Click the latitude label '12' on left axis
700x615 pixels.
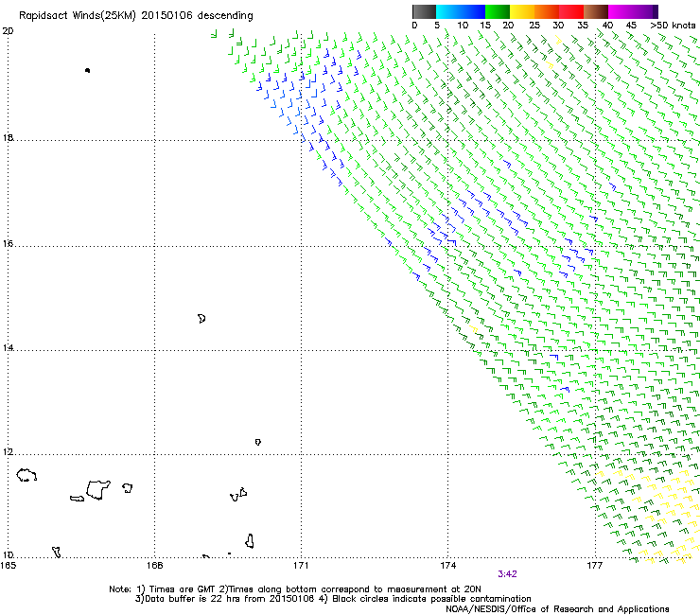8,451
